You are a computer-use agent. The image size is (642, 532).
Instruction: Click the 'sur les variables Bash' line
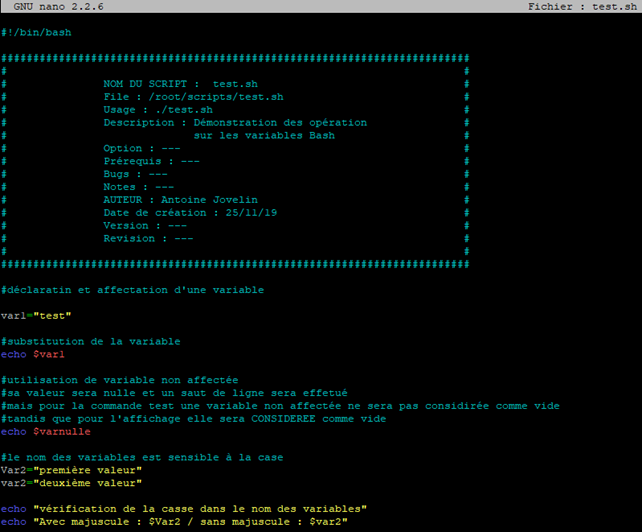click(x=264, y=135)
